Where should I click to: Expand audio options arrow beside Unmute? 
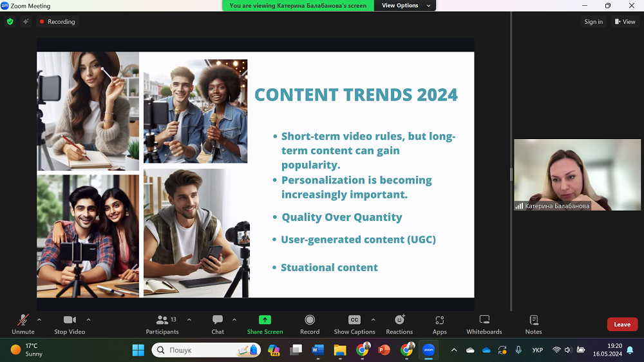coord(39,319)
